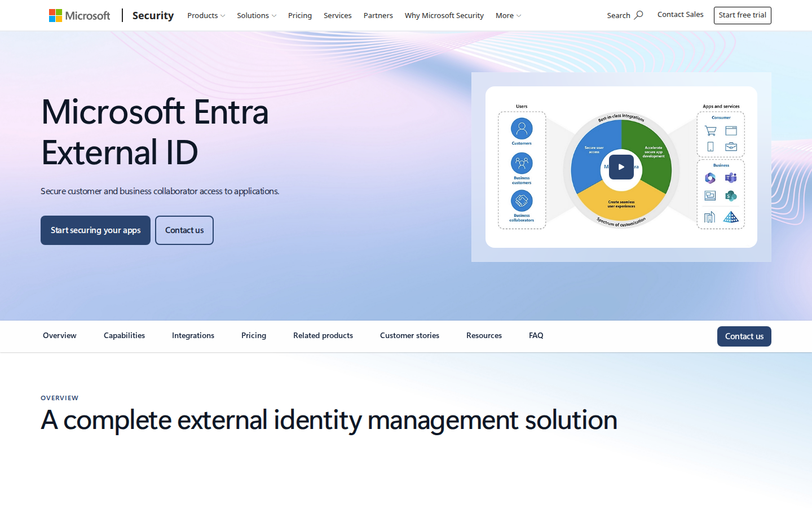This screenshot has width=812, height=508.
Task: Open Services in the top navigation
Action: 338,16
